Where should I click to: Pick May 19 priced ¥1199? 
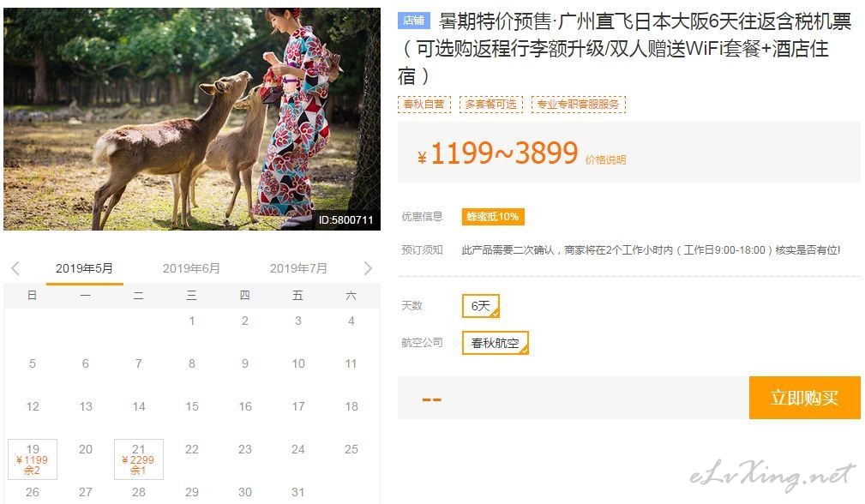coord(33,459)
